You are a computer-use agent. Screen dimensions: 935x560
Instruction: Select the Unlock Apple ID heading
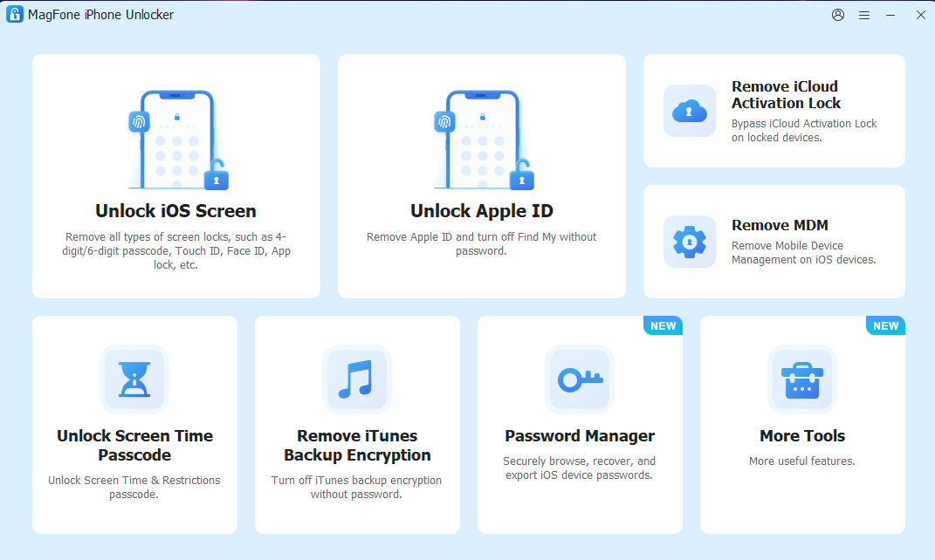(x=482, y=211)
